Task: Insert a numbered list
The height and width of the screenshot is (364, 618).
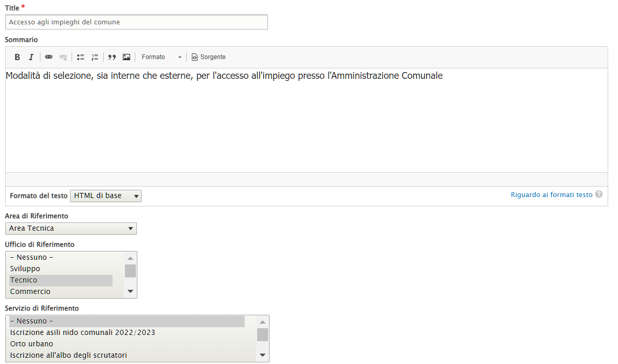Action: 95,57
